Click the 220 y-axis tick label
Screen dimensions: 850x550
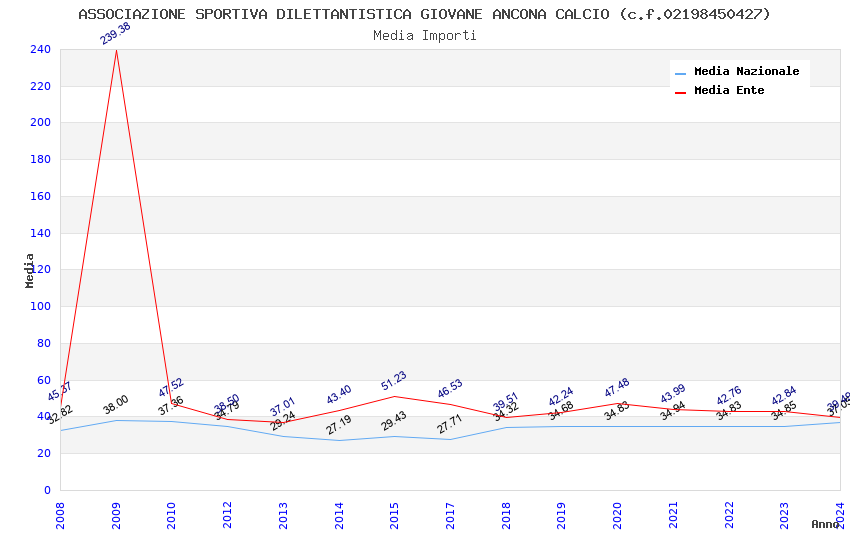41,86
